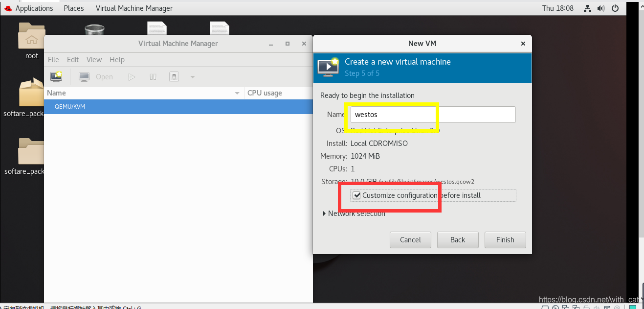This screenshot has height=309, width=644.
Task: Close the Virtual Machine Manager window
Action: pos(304,44)
